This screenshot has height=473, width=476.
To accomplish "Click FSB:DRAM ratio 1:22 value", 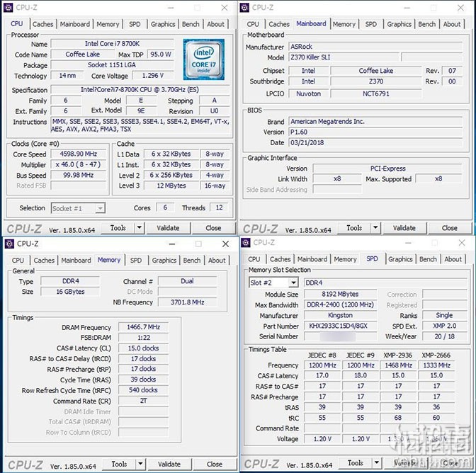I will (143, 338).
